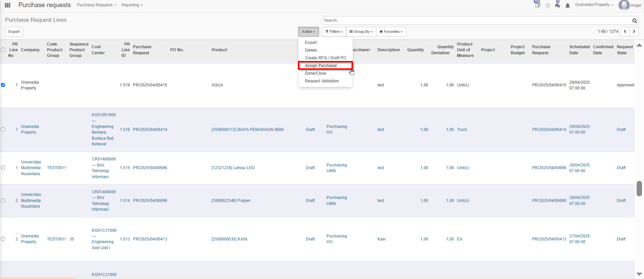Open the Gramedia Property company switcher

tap(594, 5)
